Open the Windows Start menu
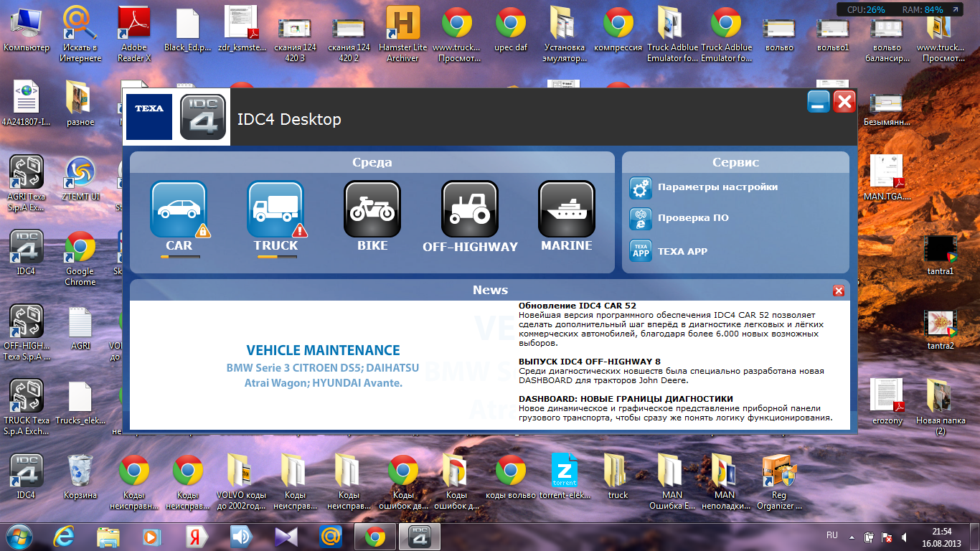This screenshot has width=980, height=551. (x=19, y=536)
